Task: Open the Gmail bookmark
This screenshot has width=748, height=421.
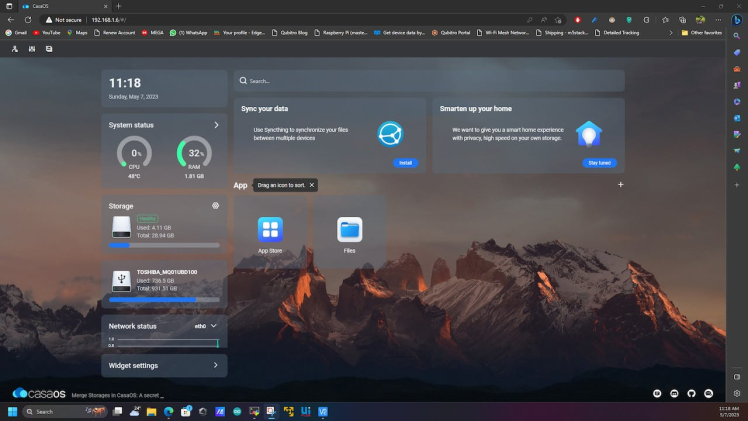Action: (16, 33)
